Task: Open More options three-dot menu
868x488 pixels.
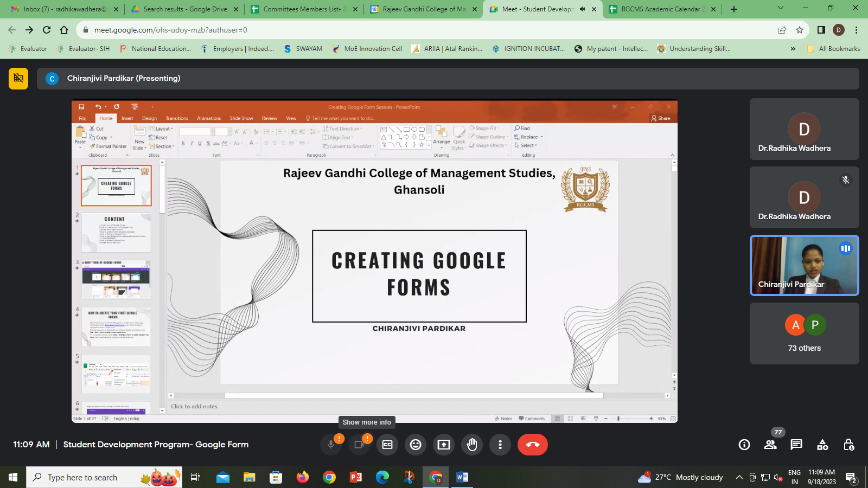Action: [x=500, y=445]
